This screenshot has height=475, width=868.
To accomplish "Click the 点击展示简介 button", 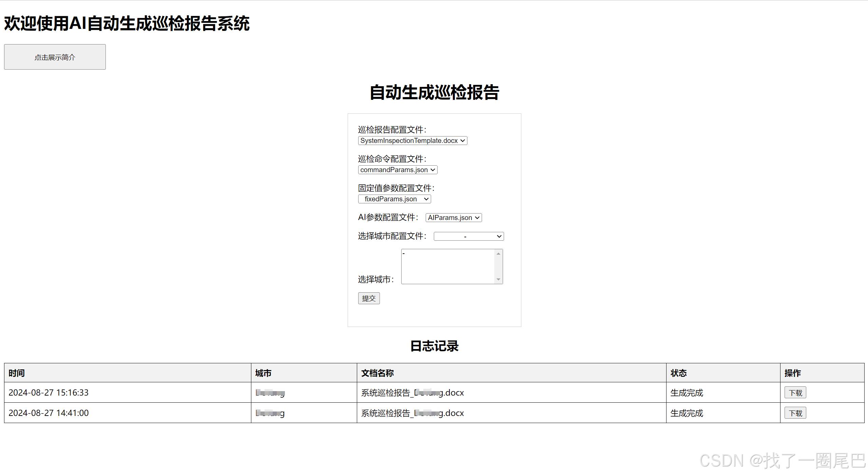I will (x=55, y=57).
